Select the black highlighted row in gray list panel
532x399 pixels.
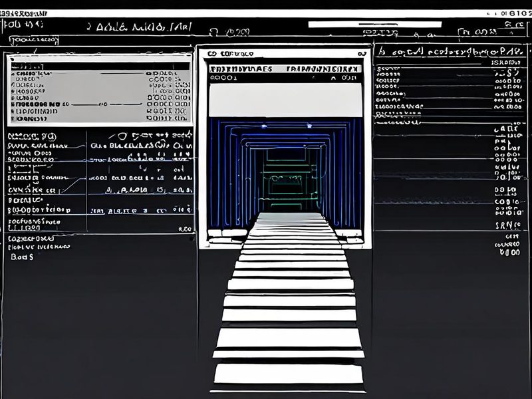[100, 66]
